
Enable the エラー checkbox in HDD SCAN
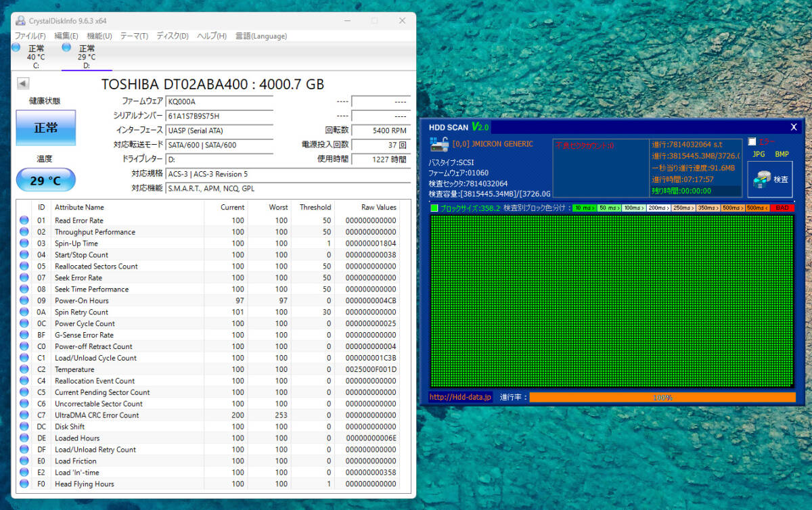(x=752, y=142)
